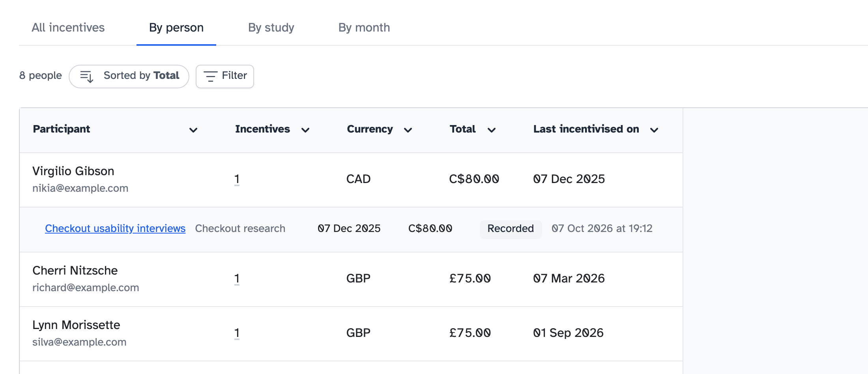Open the Sorted by Total control
868x374 pixels.
pyautogui.click(x=129, y=76)
